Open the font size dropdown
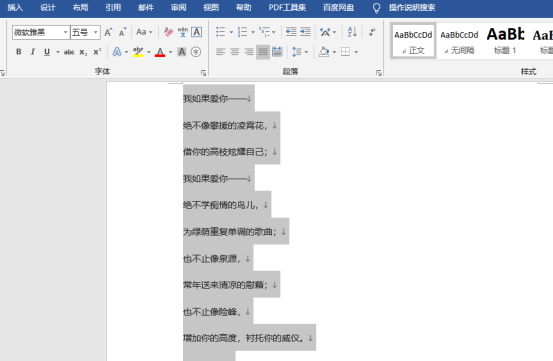 click(x=95, y=32)
